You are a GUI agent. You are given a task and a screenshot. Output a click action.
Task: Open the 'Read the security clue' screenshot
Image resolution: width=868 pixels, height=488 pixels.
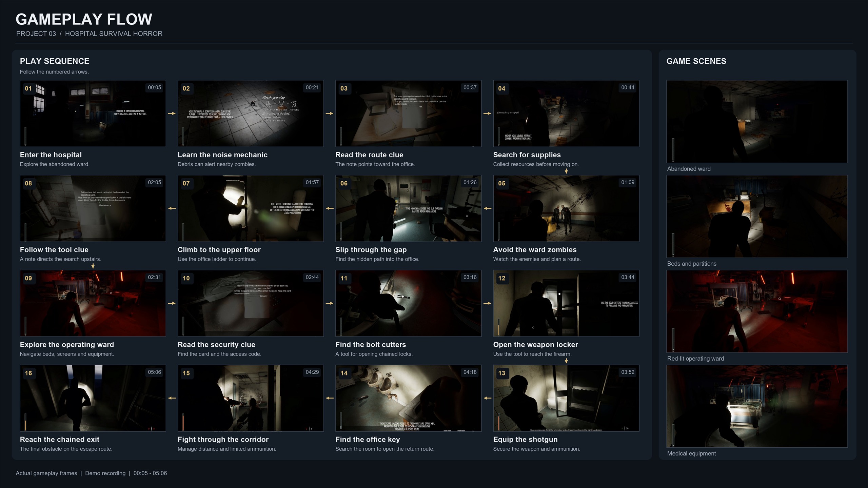251,303
